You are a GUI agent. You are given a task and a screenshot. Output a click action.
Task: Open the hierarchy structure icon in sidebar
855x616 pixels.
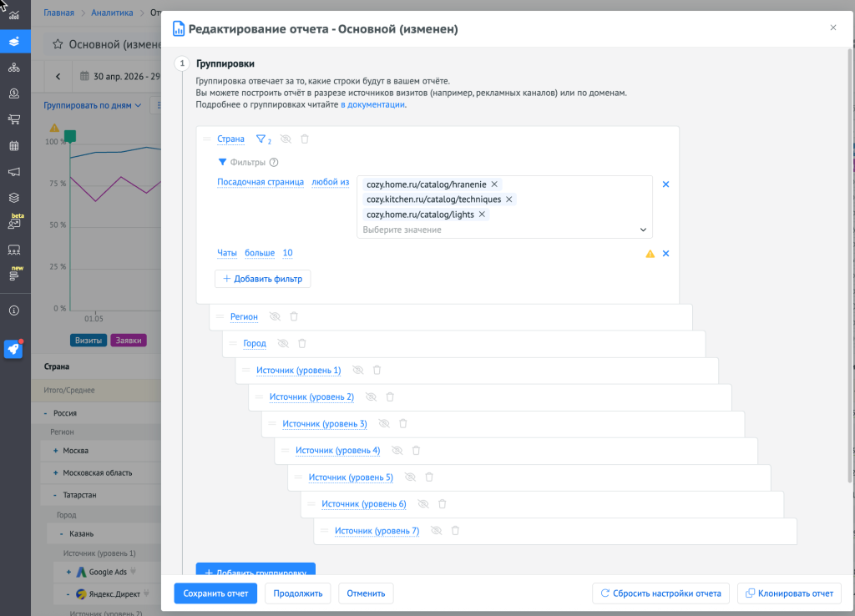(14, 68)
